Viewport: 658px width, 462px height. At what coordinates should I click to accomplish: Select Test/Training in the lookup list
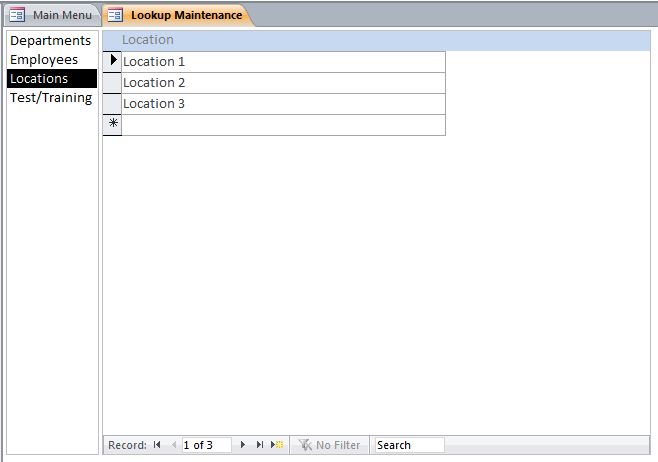(x=51, y=97)
